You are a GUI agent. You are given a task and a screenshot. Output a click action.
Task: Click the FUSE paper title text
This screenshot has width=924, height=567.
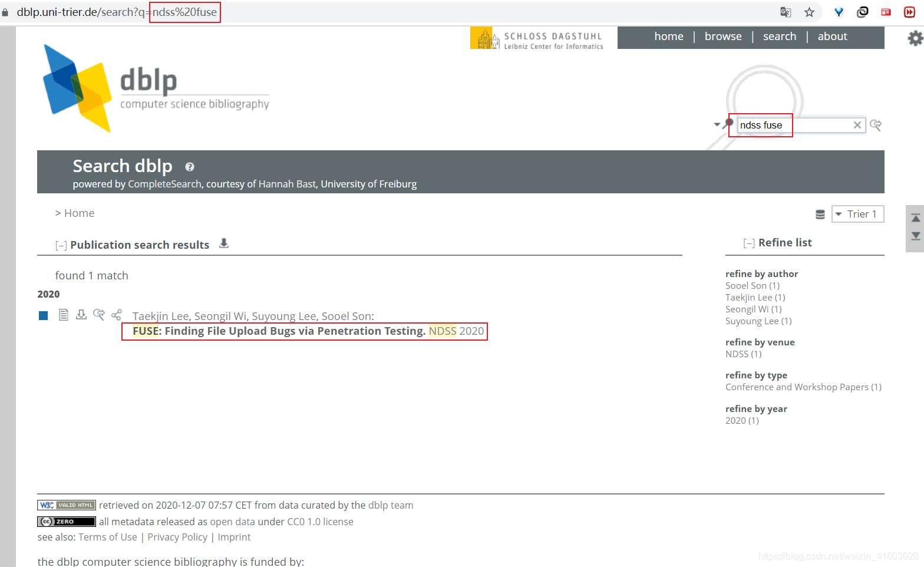279,331
